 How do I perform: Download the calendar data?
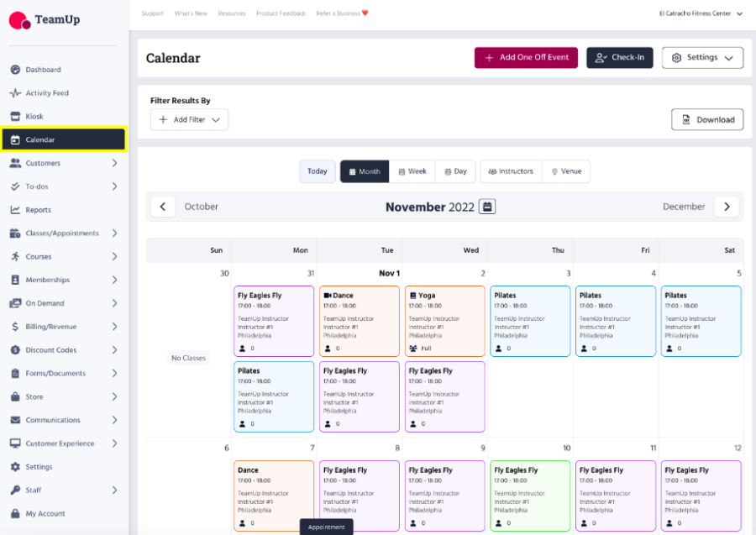707,119
